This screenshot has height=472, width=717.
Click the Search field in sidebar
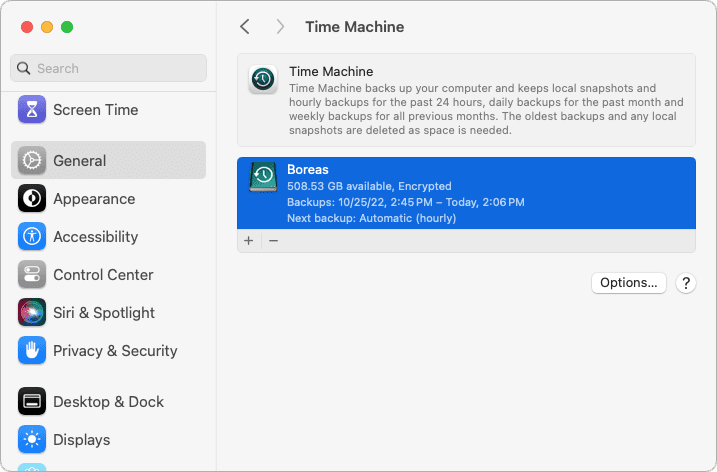pos(108,68)
